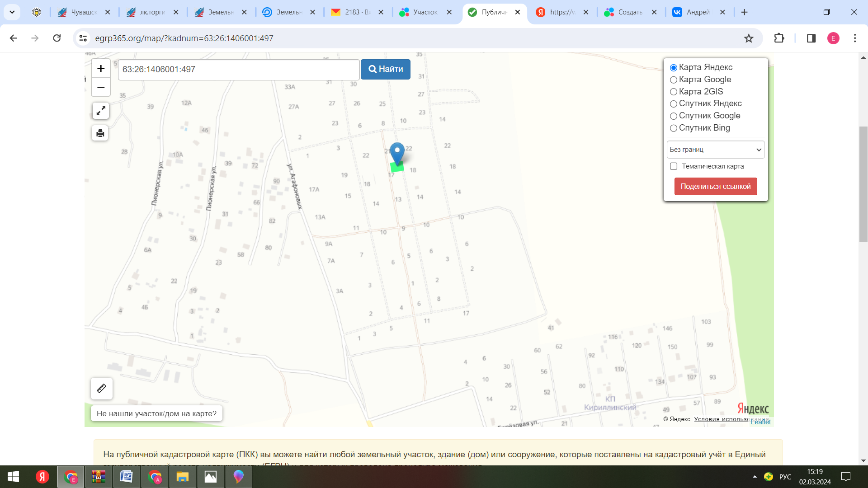Select Карта Google radio option

(674, 80)
